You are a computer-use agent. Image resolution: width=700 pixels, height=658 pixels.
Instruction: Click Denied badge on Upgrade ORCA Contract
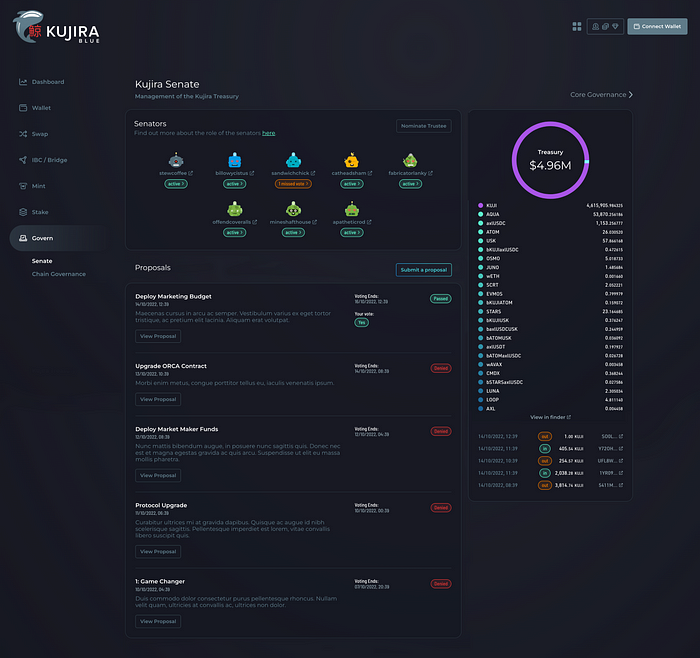(x=441, y=368)
